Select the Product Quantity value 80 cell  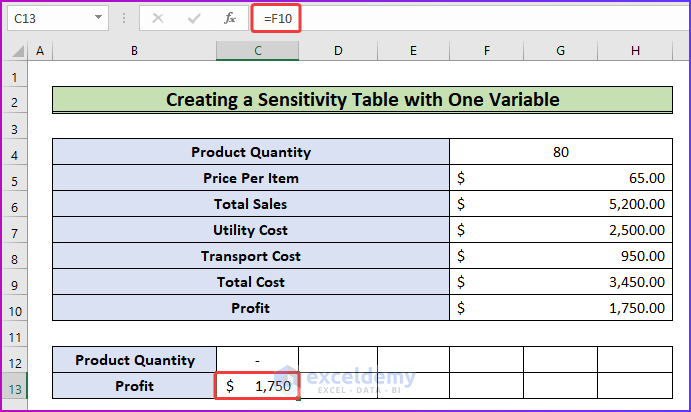coord(560,152)
